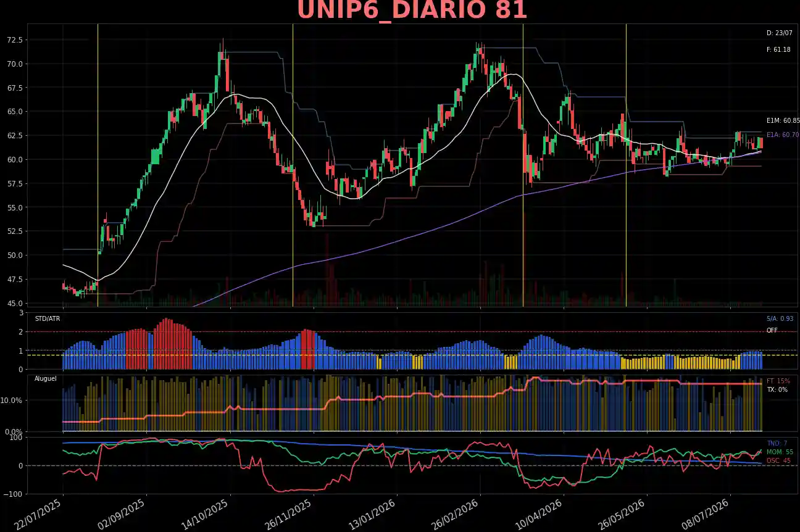800x532 pixels.
Task: Click the STD/ATR panel label
Action: pyautogui.click(x=47, y=318)
